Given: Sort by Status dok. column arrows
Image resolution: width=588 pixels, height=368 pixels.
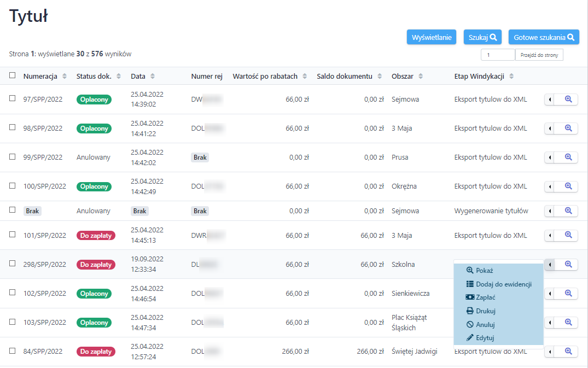Looking at the screenshot, I should [119, 76].
